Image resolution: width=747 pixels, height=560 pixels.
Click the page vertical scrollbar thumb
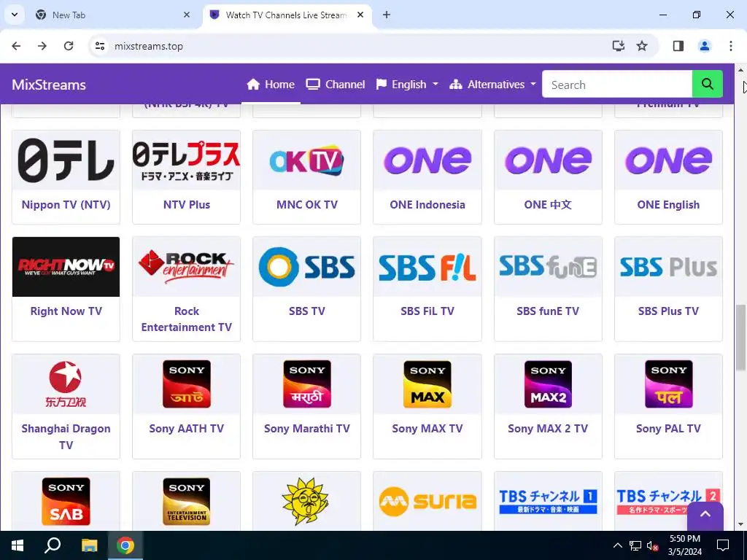pos(741,337)
